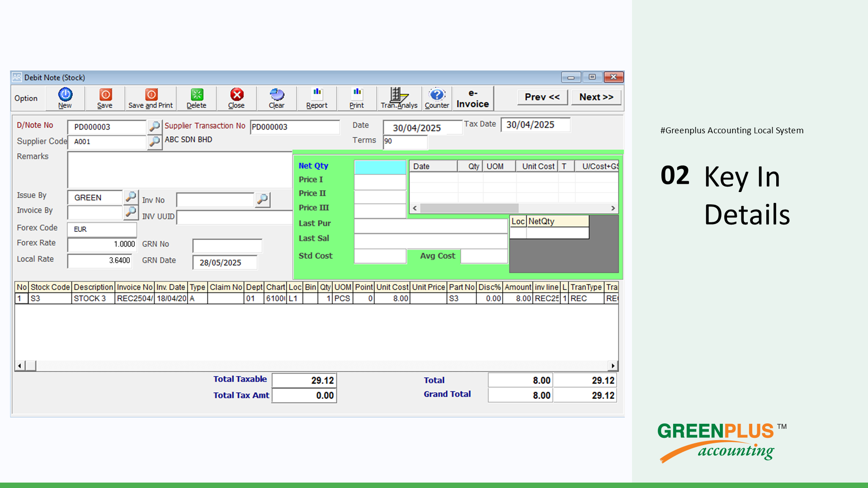The height and width of the screenshot is (488, 868).
Task: Open the Option menu
Action: (x=26, y=98)
